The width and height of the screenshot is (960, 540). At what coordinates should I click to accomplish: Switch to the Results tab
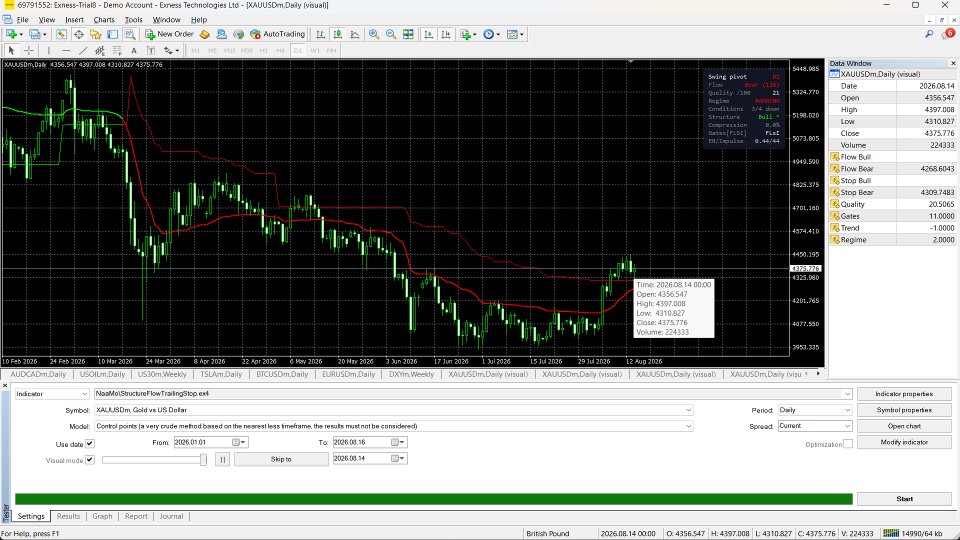pyautogui.click(x=68, y=516)
